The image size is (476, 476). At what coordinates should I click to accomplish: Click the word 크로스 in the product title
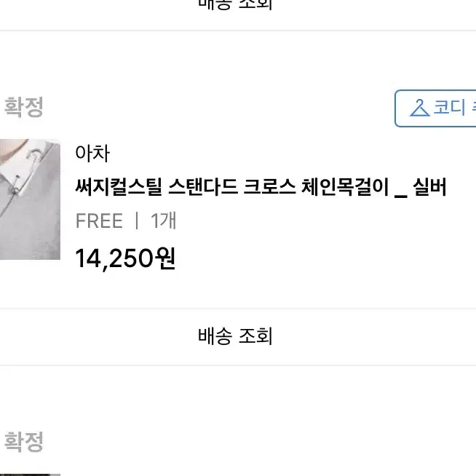pos(269,187)
